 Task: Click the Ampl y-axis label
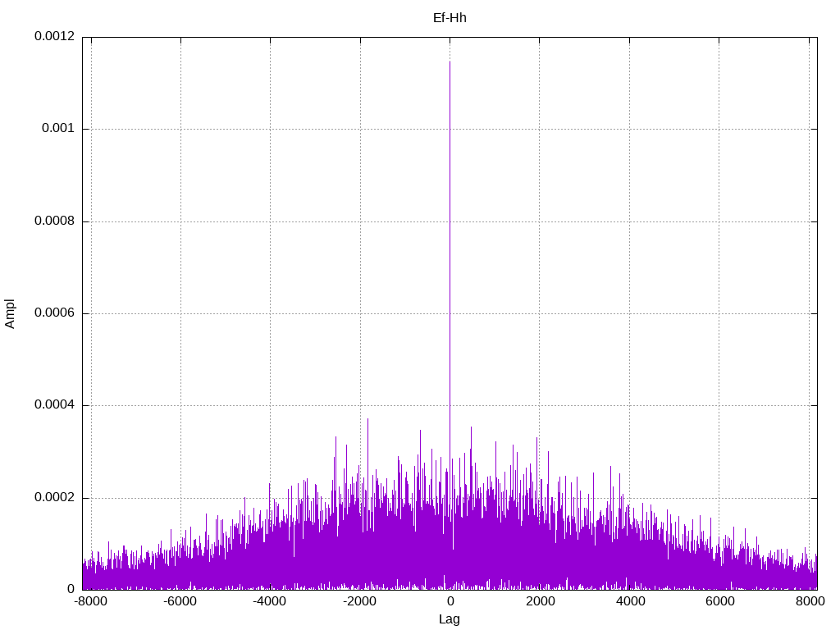(x=10, y=314)
